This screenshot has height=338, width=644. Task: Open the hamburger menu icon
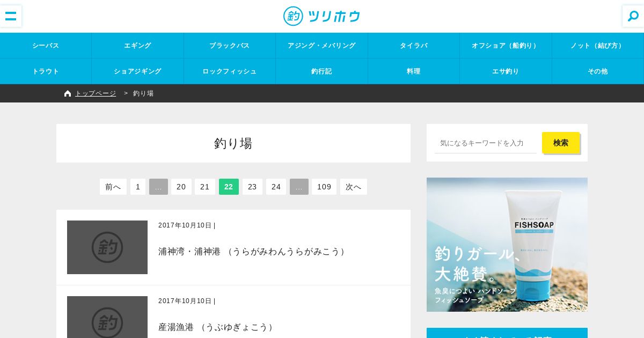(x=11, y=16)
